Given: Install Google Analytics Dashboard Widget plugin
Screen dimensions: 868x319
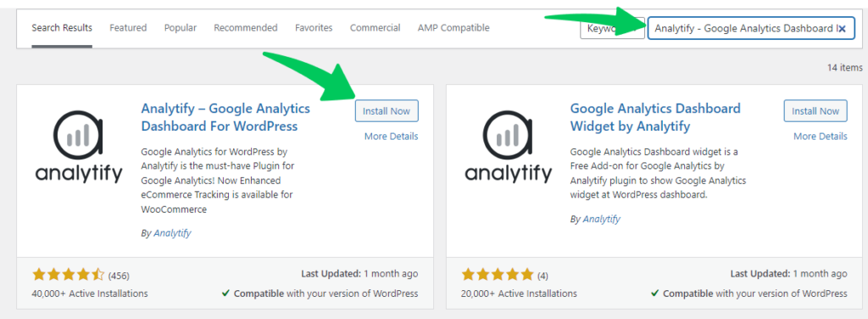Looking at the screenshot, I should (815, 111).
